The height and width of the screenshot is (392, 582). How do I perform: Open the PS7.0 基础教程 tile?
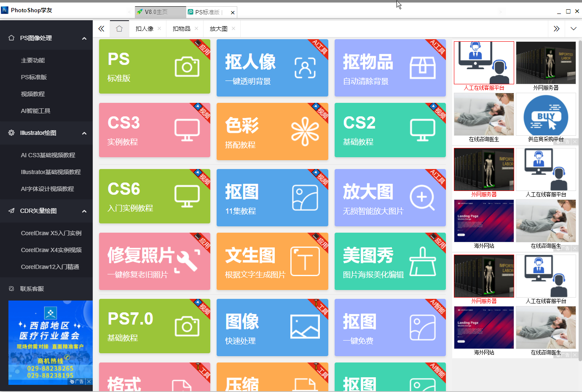pos(154,326)
